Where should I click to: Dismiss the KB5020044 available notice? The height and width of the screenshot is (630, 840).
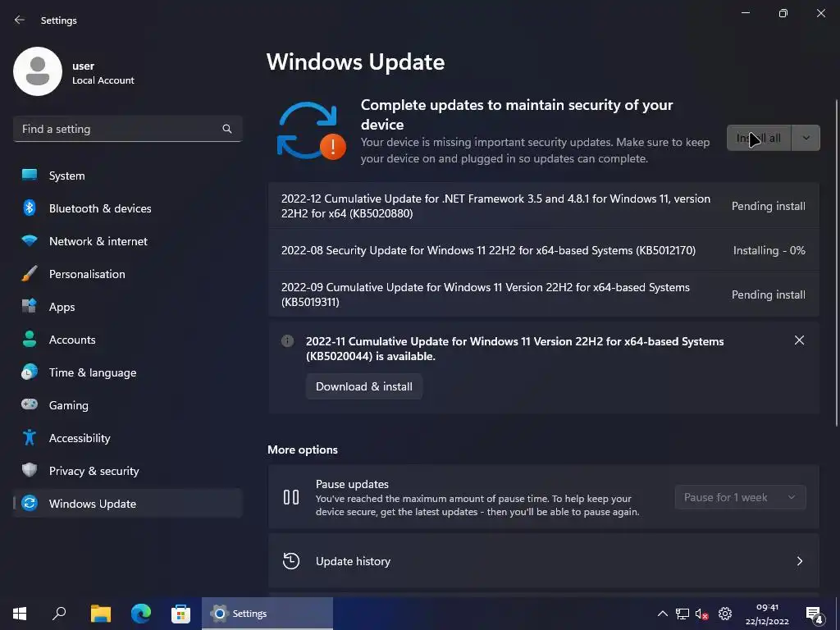[799, 340]
